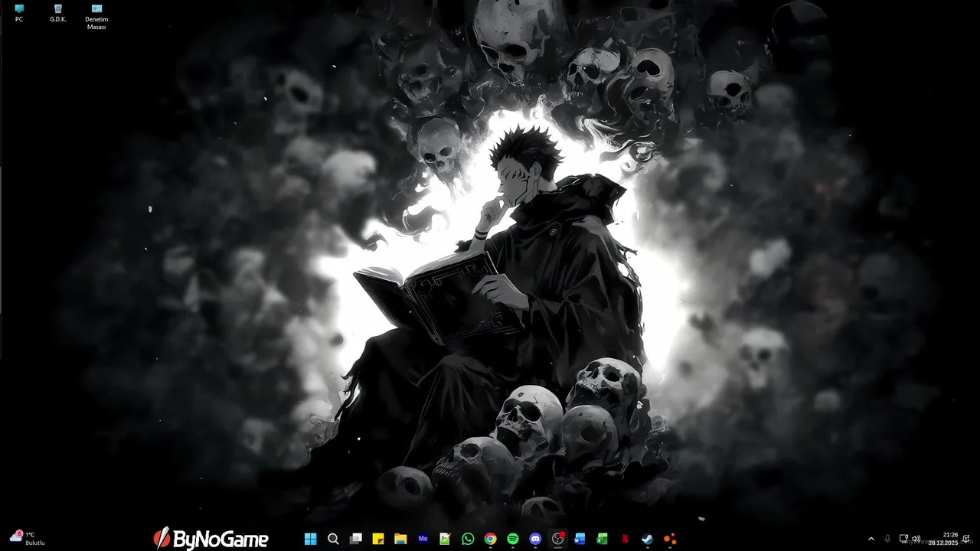
Task: Open the Windows Start menu
Action: 310,539
